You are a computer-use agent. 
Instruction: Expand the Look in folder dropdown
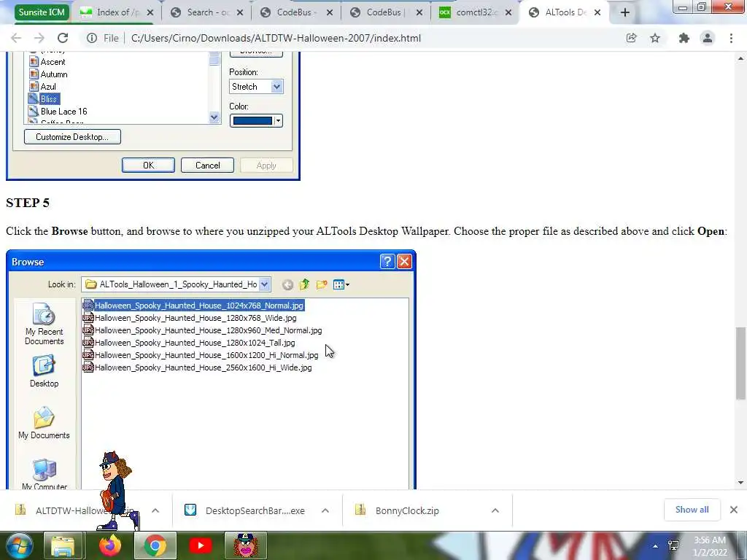[264, 285]
